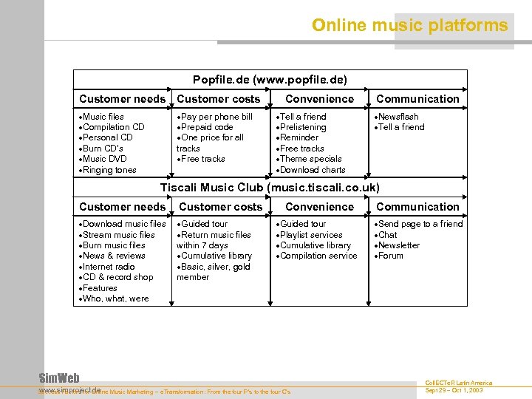Click 'Cumulative library' in Tiscali Convenience column
Image resolution: width=532 pixels, height=399 pixels.
pyautogui.click(x=313, y=245)
